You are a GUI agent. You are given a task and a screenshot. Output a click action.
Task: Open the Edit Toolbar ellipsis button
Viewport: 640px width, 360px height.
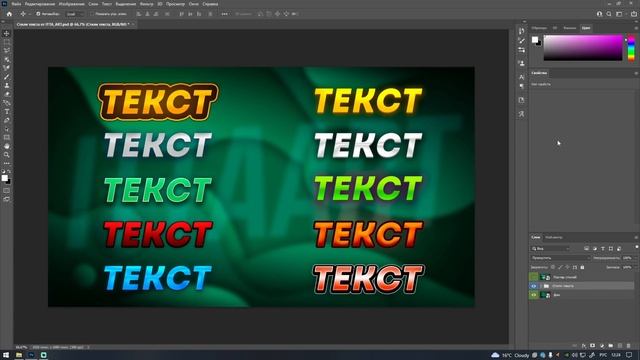point(7,163)
